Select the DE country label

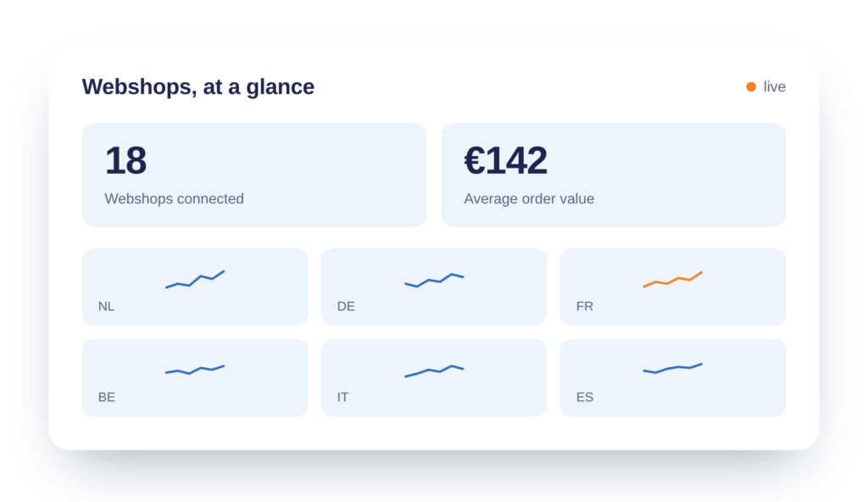[x=346, y=306]
